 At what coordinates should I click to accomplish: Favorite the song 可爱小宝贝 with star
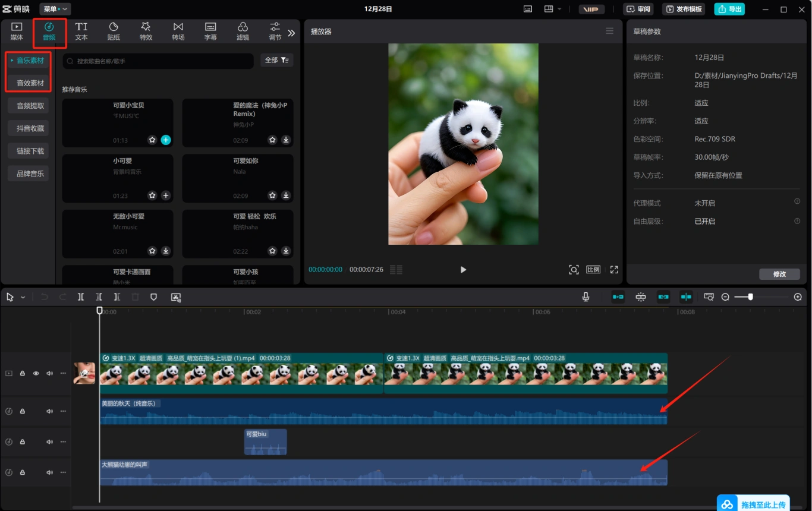152,140
